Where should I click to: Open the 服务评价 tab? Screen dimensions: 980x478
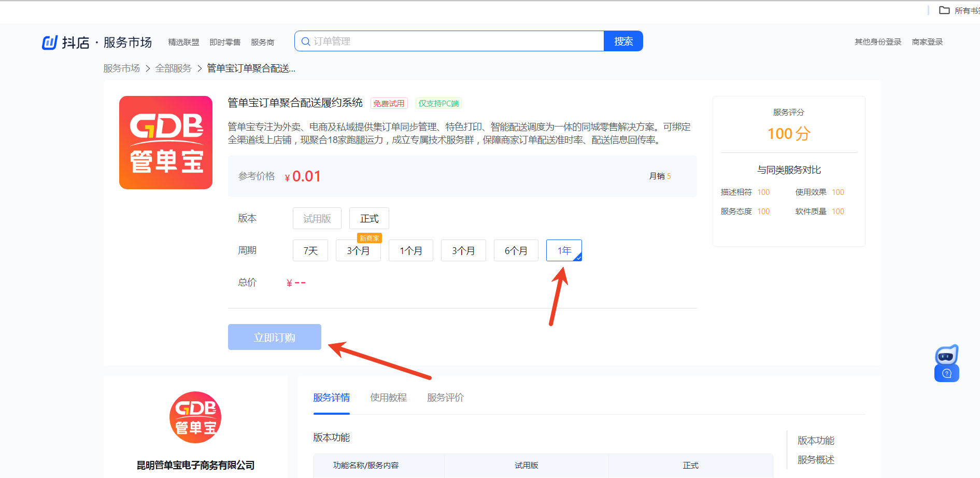(x=445, y=398)
